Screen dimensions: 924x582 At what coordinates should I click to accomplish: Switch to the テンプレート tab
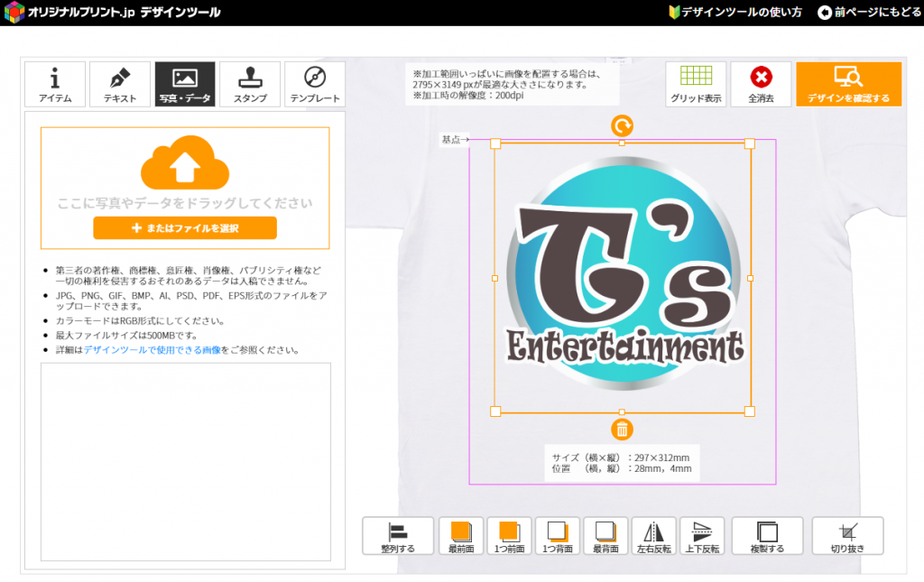click(x=315, y=84)
